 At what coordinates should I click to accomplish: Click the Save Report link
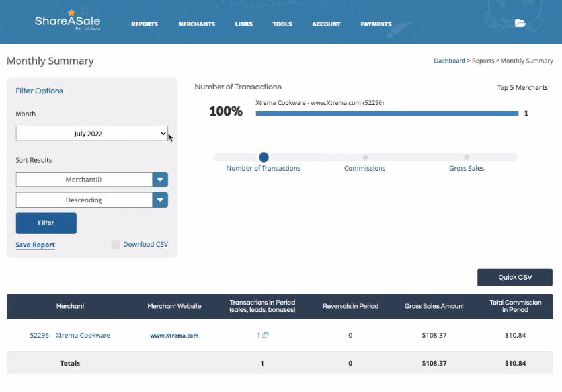point(35,245)
